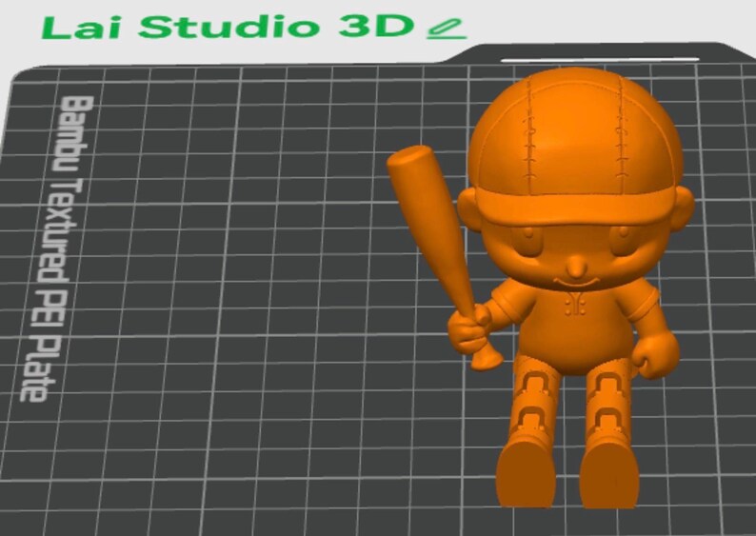Click the Lai Studio 3D plate name
Viewport: 756px width, 536px height.
click(229, 27)
